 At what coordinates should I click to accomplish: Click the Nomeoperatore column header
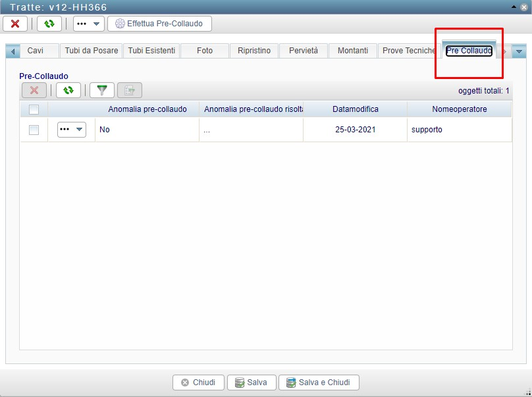tap(460, 109)
